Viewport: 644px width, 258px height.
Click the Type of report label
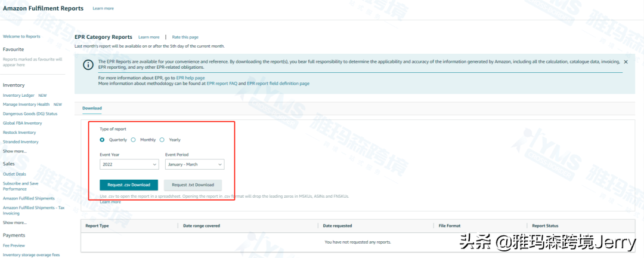pos(113,129)
